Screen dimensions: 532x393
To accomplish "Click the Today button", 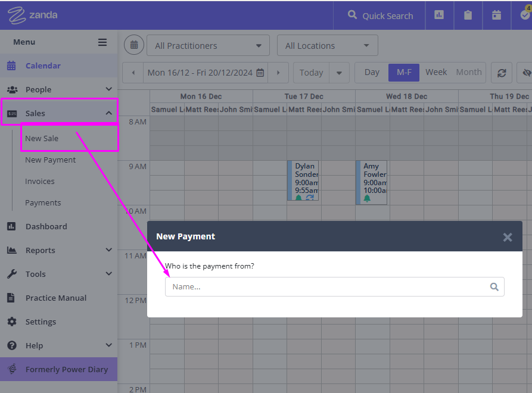I will click(311, 73).
